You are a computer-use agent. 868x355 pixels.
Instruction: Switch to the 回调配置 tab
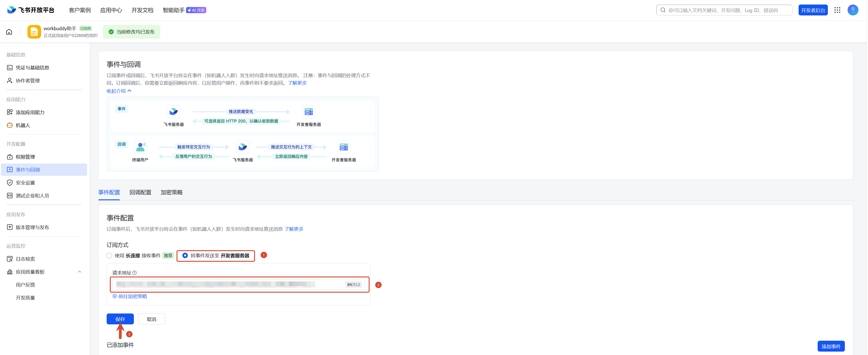click(x=140, y=192)
